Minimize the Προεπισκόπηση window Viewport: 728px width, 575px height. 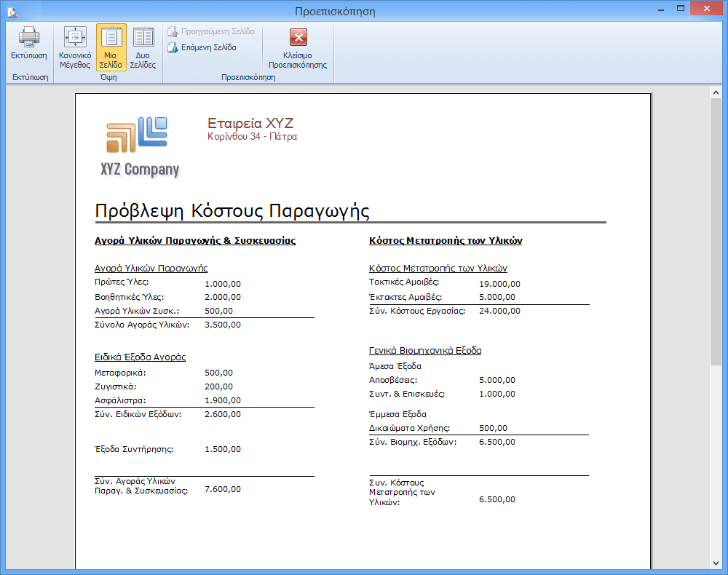pyautogui.click(x=660, y=9)
